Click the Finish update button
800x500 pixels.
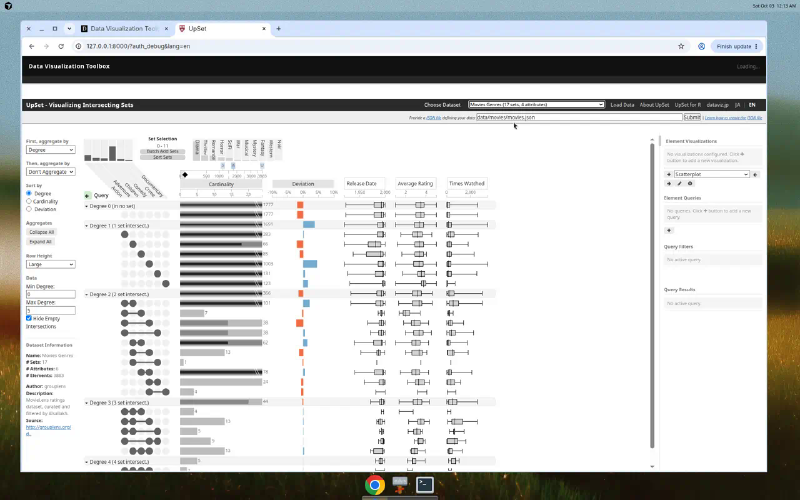737,46
